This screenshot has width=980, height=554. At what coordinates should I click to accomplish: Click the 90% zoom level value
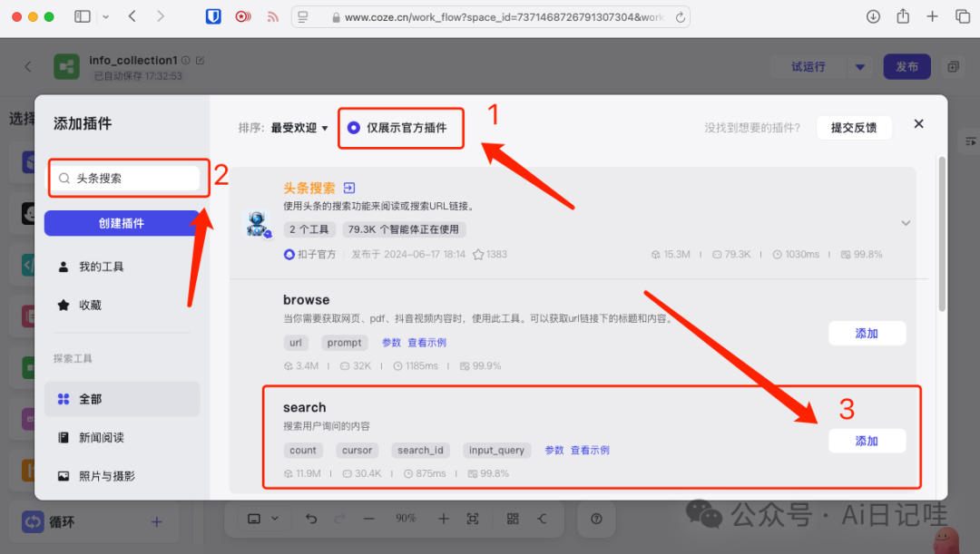click(x=406, y=519)
